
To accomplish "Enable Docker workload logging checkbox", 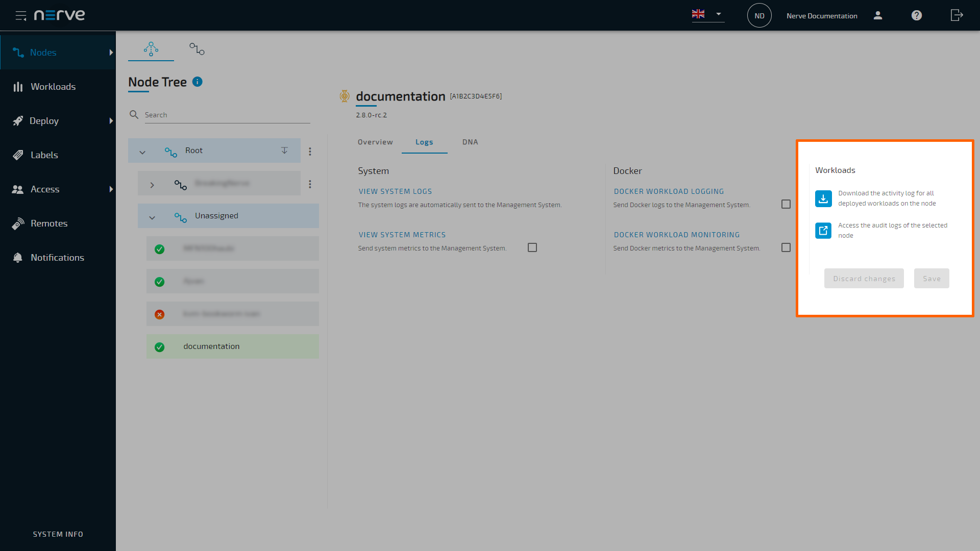I will [x=786, y=204].
